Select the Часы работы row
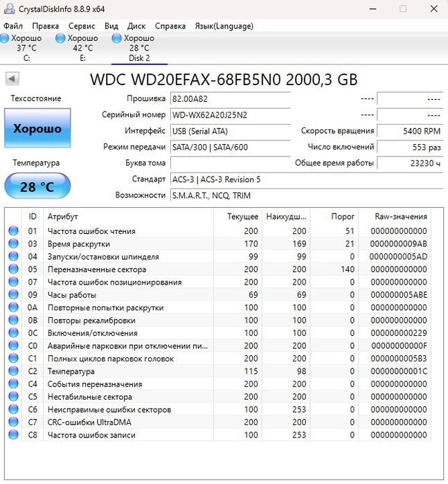 (x=218, y=294)
